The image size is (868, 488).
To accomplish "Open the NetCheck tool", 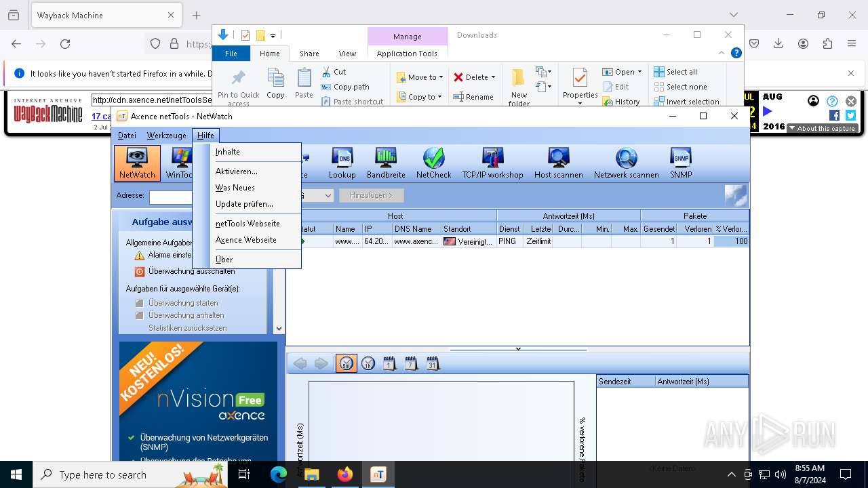I will (433, 163).
